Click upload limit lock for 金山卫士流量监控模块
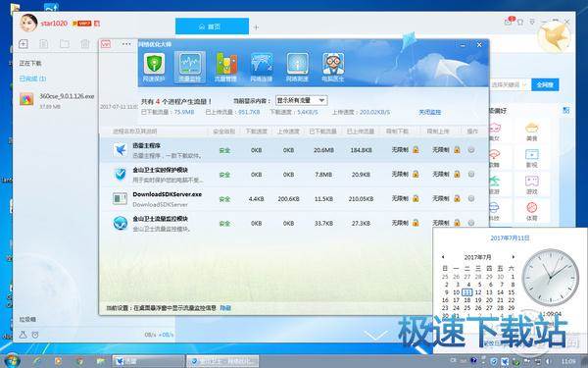588x368 pixels. pos(457,223)
